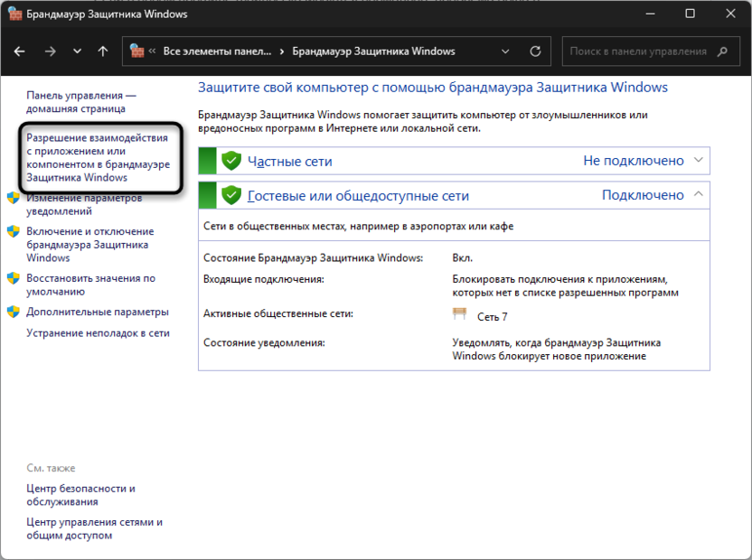Click green shield icon for Частные сети

pyautogui.click(x=231, y=161)
